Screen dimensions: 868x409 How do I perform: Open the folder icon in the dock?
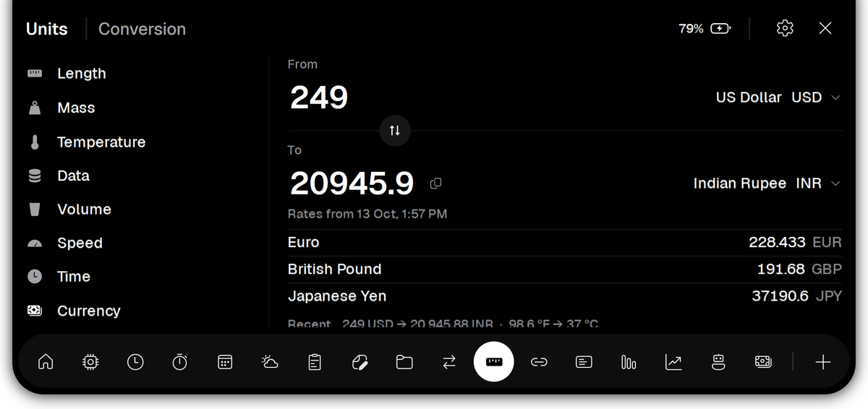pos(404,362)
